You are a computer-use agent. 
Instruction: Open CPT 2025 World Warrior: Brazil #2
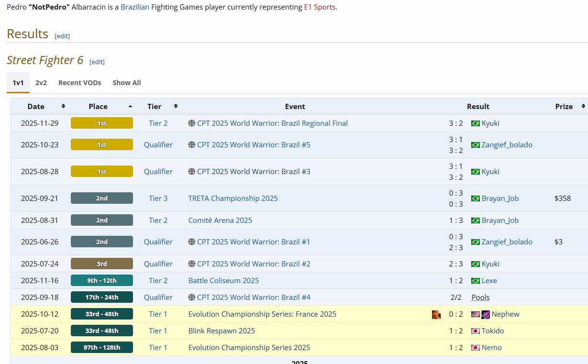[x=254, y=264]
